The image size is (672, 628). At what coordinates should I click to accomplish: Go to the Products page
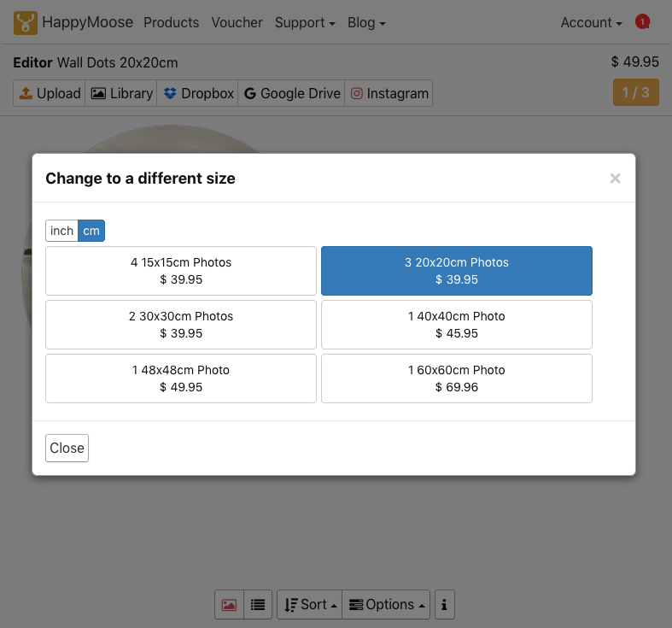point(171,23)
